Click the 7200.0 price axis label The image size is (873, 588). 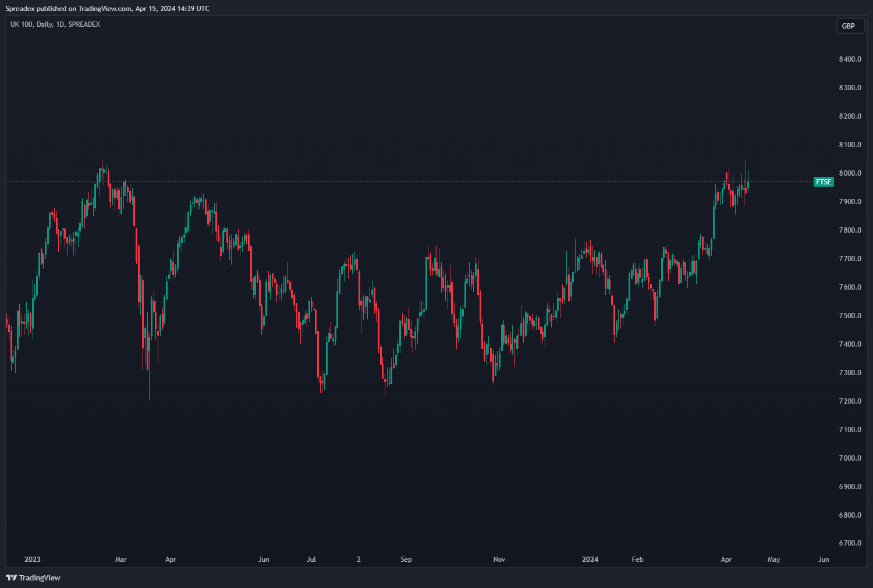coord(850,401)
